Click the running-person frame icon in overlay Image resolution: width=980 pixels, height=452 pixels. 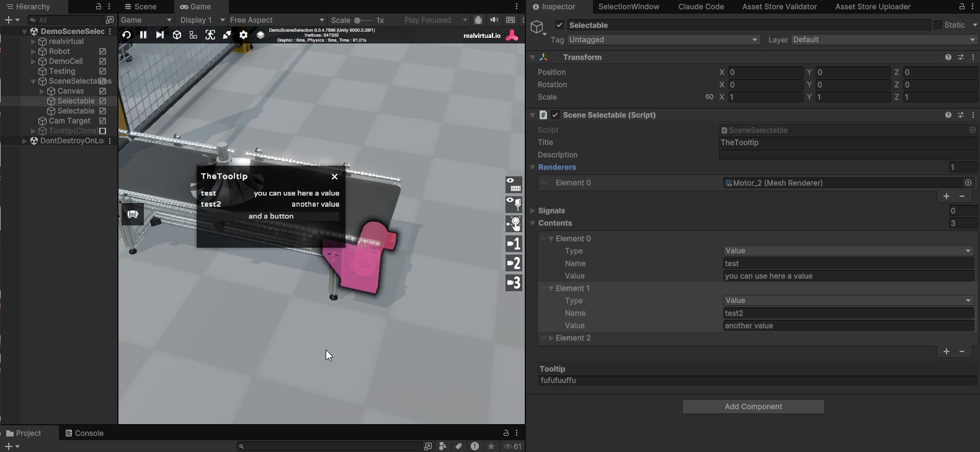(x=210, y=35)
